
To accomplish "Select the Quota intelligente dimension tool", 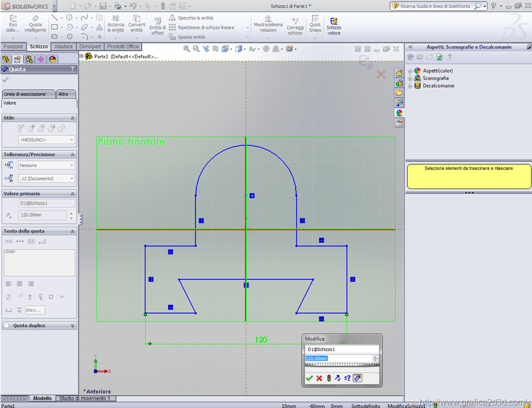I will [x=35, y=24].
